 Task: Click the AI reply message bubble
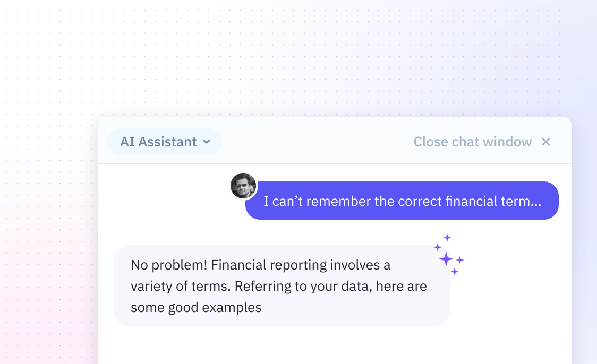(x=282, y=285)
